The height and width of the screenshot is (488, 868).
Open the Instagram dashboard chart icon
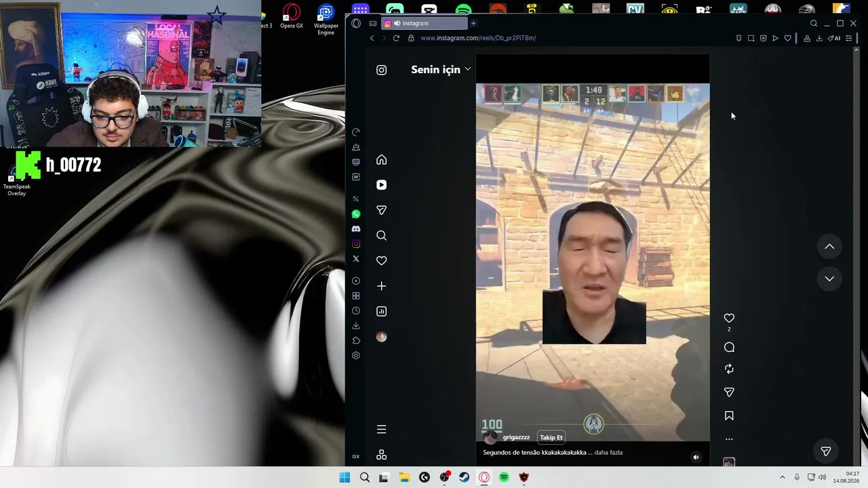[381, 312]
